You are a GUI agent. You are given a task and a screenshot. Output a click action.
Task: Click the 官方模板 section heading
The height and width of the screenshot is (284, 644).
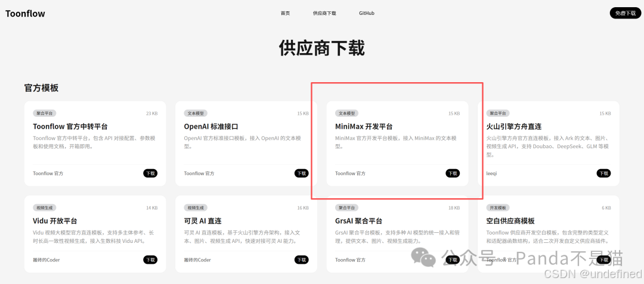41,88
